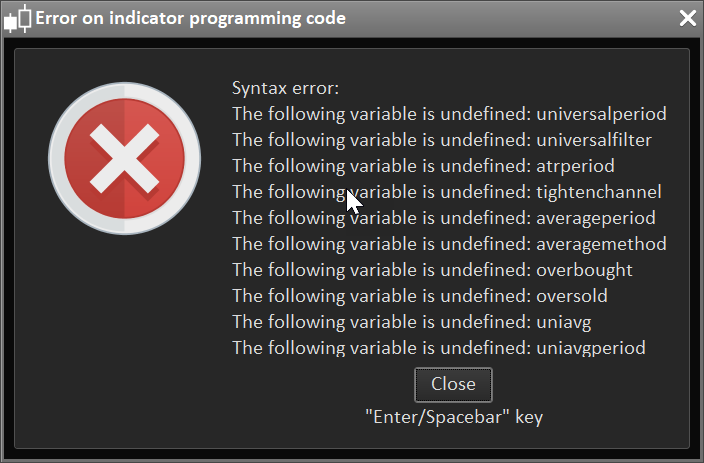This screenshot has width=704, height=463.
Task: Select the undefined universalperiod error line
Action: tap(449, 114)
